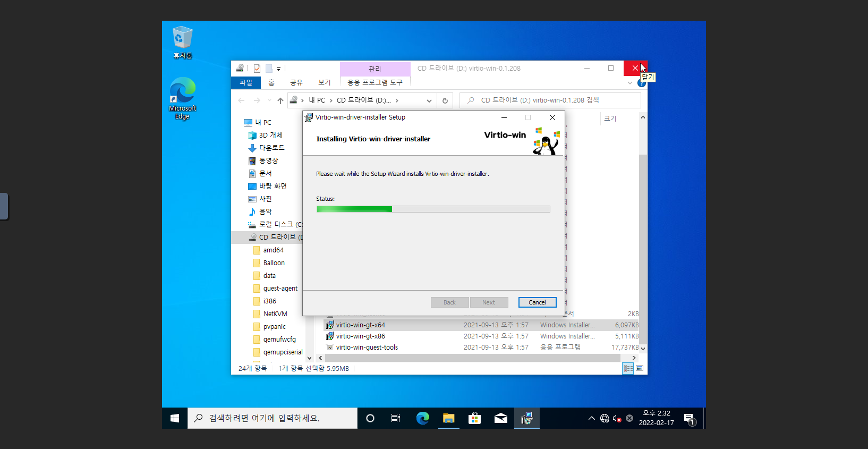Switch to the 공유 ribbon tab

pyautogui.click(x=296, y=82)
